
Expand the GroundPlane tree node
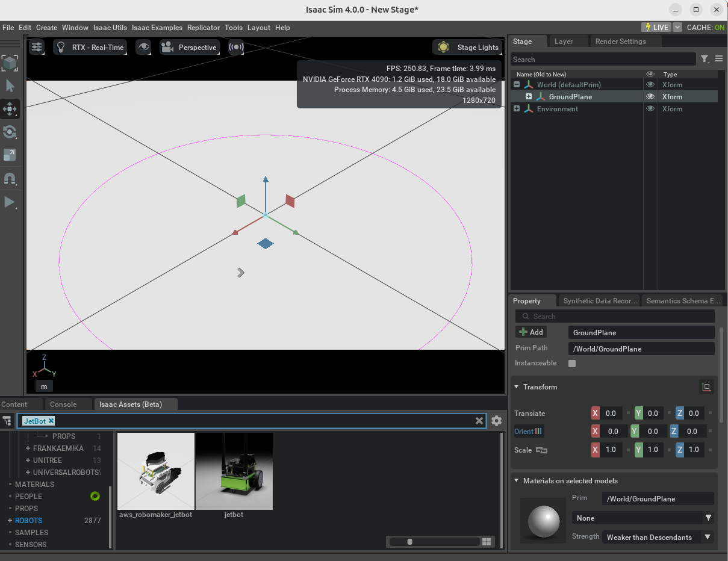pyautogui.click(x=529, y=97)
